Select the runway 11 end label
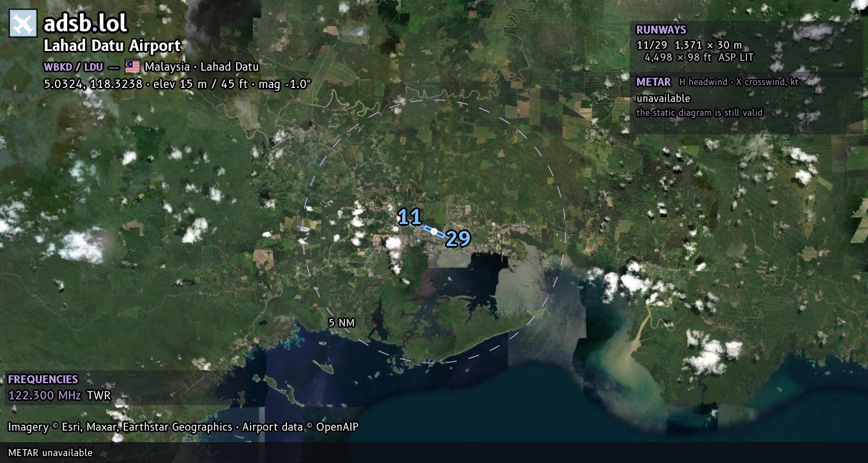 coord(409,218)
